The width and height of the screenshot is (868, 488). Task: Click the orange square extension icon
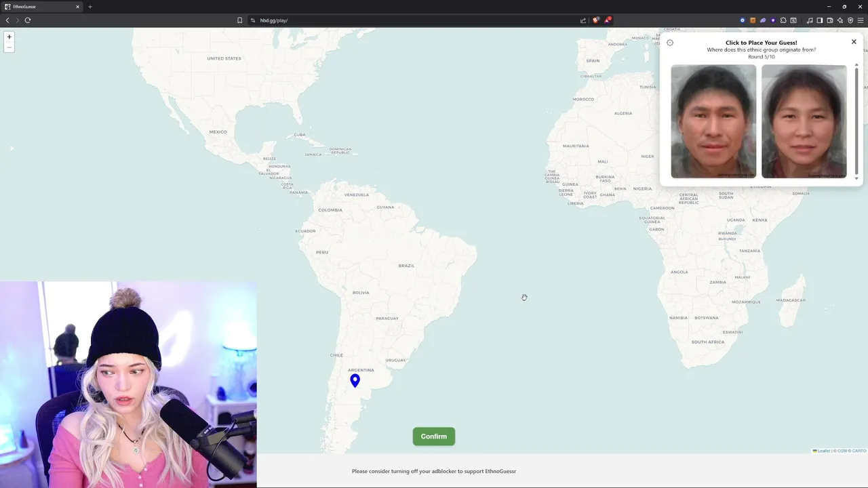[753, 20]
